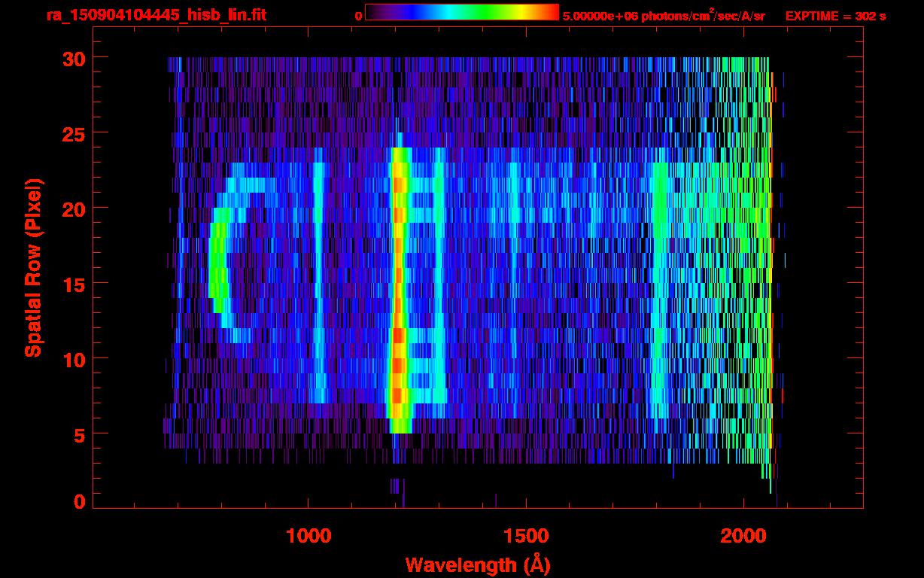Click the color scale bar at top
Viewport: 924px width, 578px height.
461,13
